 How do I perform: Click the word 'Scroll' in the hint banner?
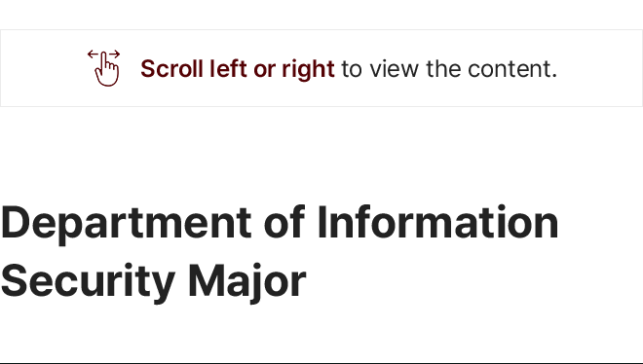171,69
